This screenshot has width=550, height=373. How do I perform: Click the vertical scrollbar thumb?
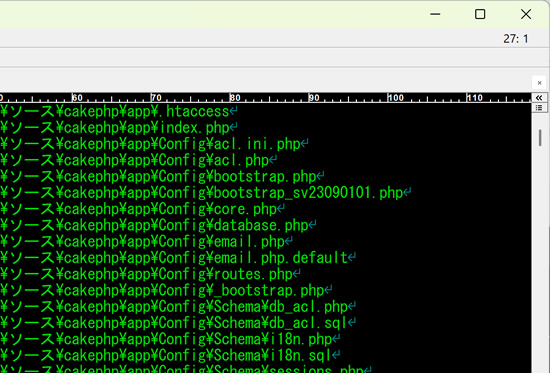540,138
